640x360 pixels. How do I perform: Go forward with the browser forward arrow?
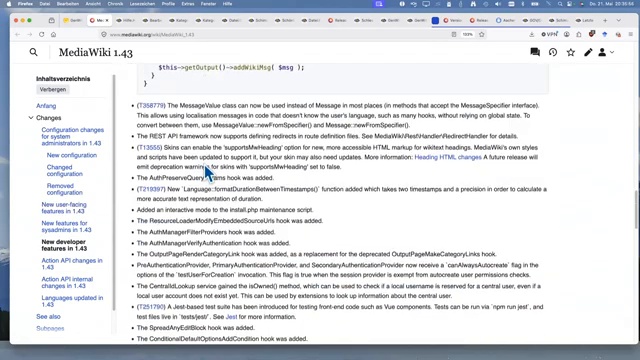[x=29, y=35]
